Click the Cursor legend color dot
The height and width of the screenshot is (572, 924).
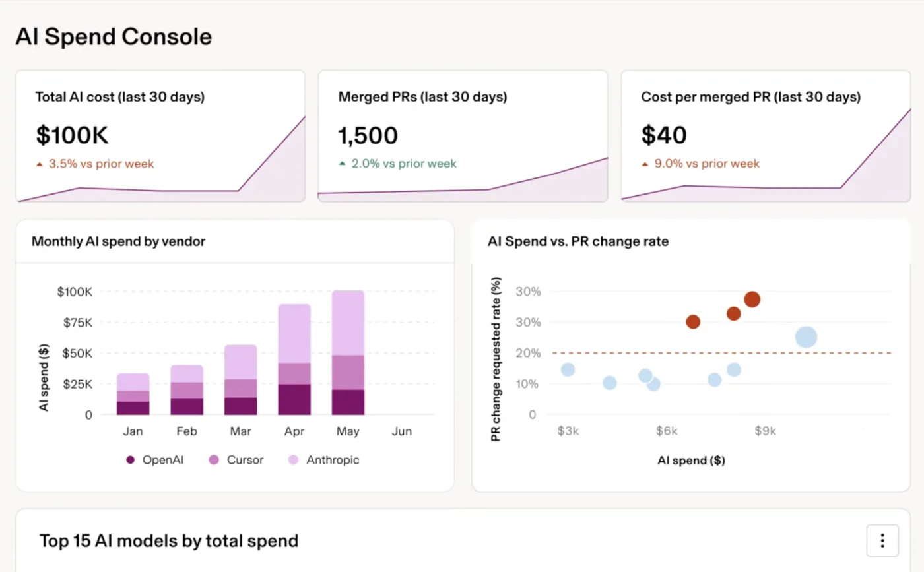pos(214,460)
